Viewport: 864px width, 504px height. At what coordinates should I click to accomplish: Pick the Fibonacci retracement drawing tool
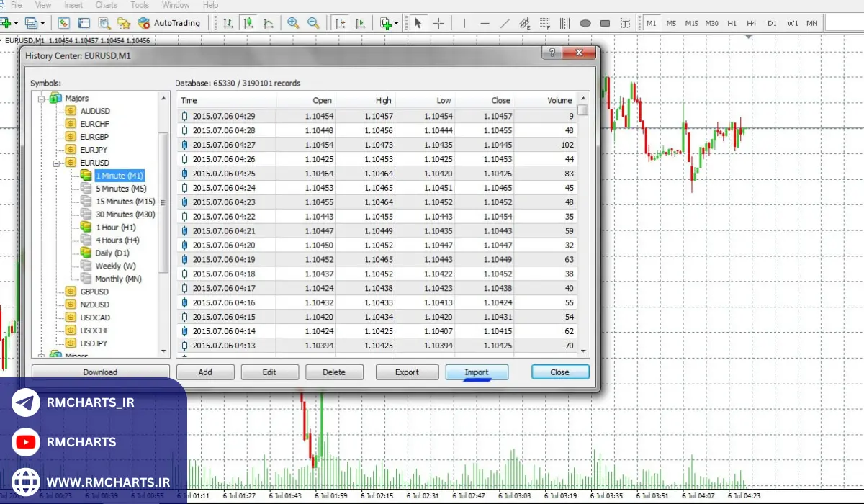pyautogui.click(x=525, y=23)
